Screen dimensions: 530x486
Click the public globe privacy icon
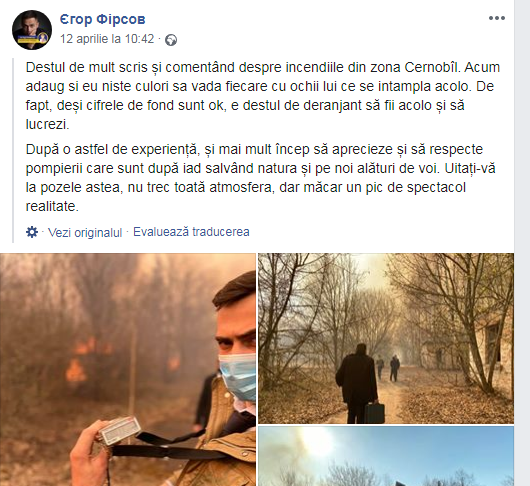tap(171, 40)
